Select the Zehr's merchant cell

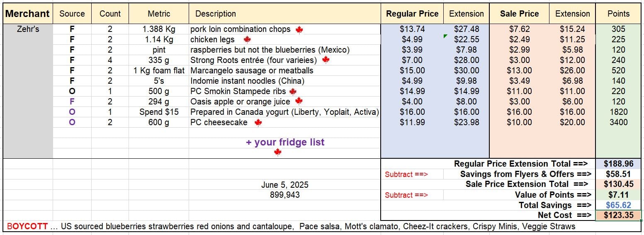28,29
